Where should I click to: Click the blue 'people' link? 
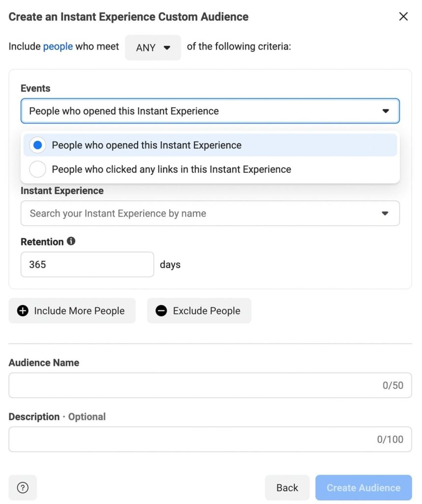[58, 47]
